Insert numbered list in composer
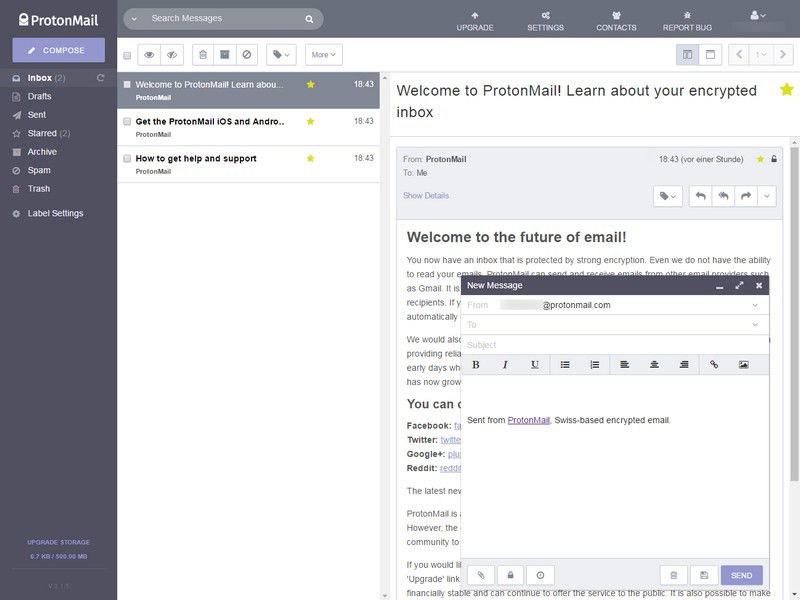Image resolution: width=800 pixels, height=600 pixels. click(x=594, y=365)
